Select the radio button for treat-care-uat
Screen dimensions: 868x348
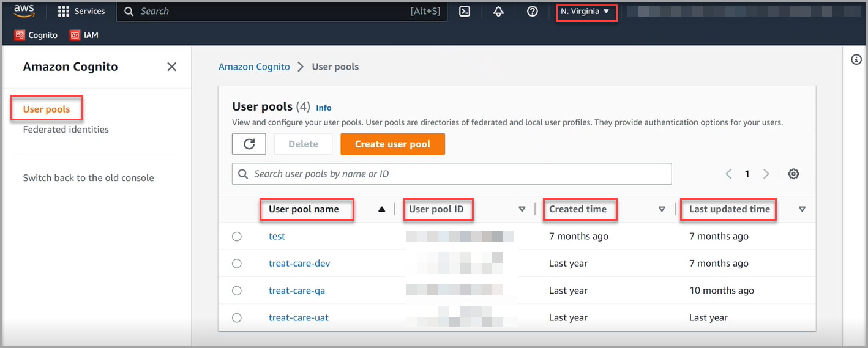click(237, 317)
